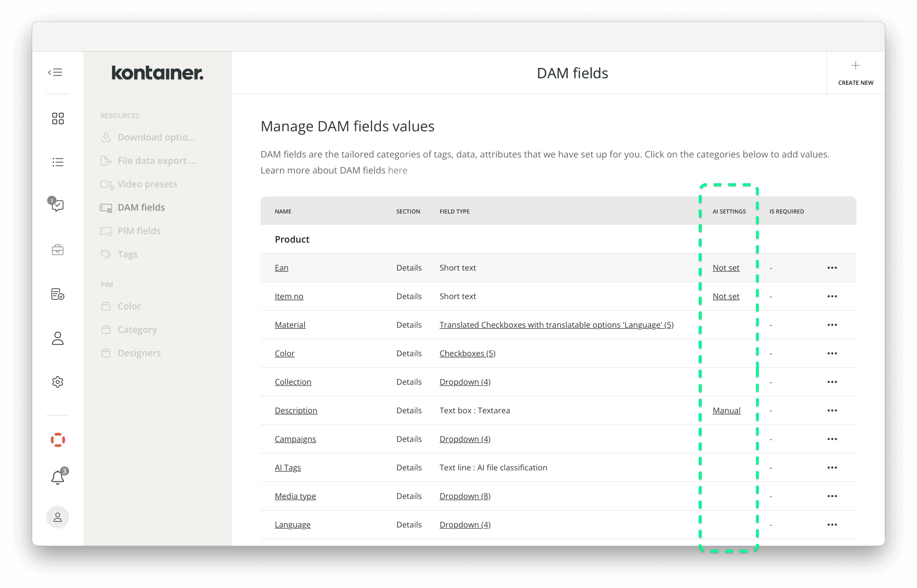Select PIM fields in the sidebar menu
Viewport: 917px width, 588px height.
pyautogui.click(x=139, y=230)
